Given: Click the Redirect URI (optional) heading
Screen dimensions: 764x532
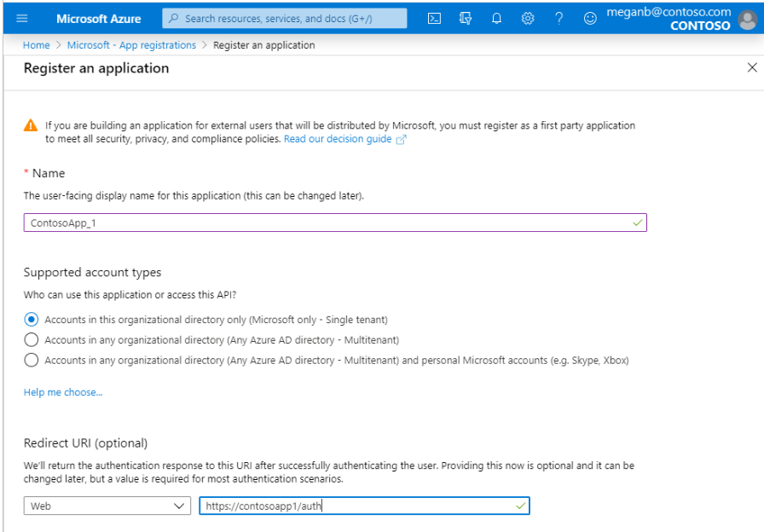Looking at the screenshot, I should [86, 443].
